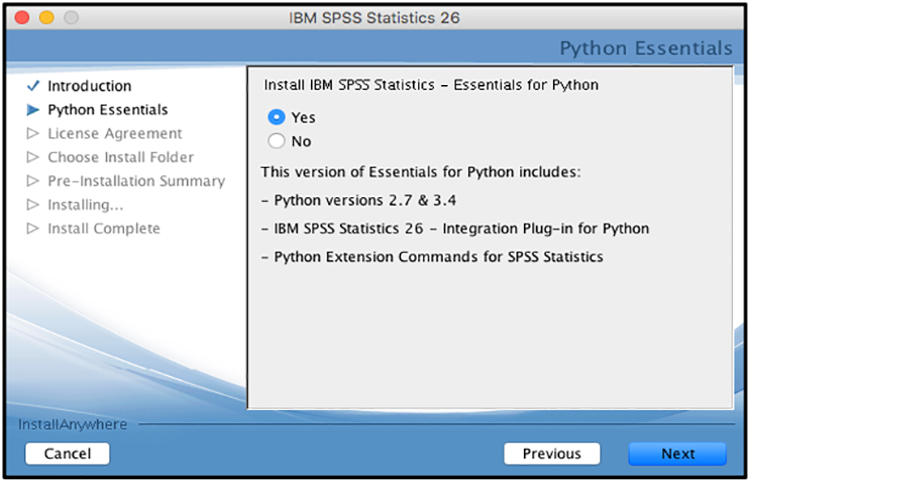This screenshot has height=483, width=900.
Task: Click the Python Essentials step arrow icon
Action: point(33,110)
